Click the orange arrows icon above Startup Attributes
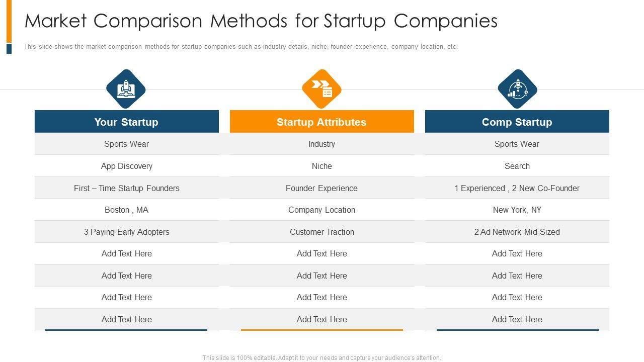The image size is (644, 362). (x=321, y=89)
